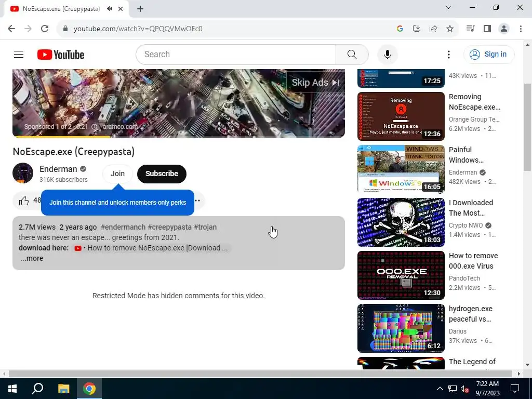Click the magnifier search button

(352, 54)
